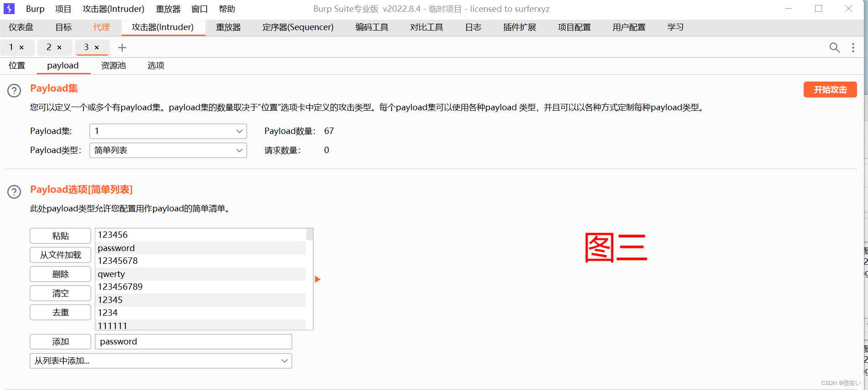Select list entry qwerty
The image size is (868, 390).
[x=201, y=274]
